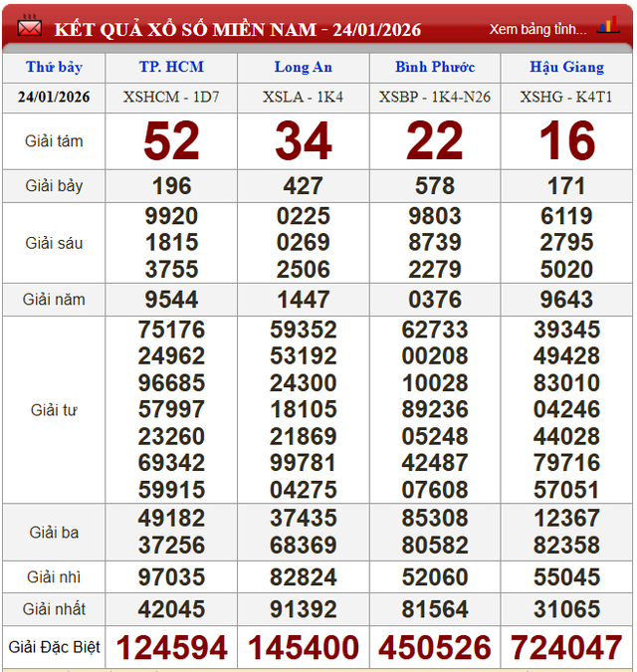Click the envelope icon in the header
This screenshot has height=672, width=637.
click(29, 28)
